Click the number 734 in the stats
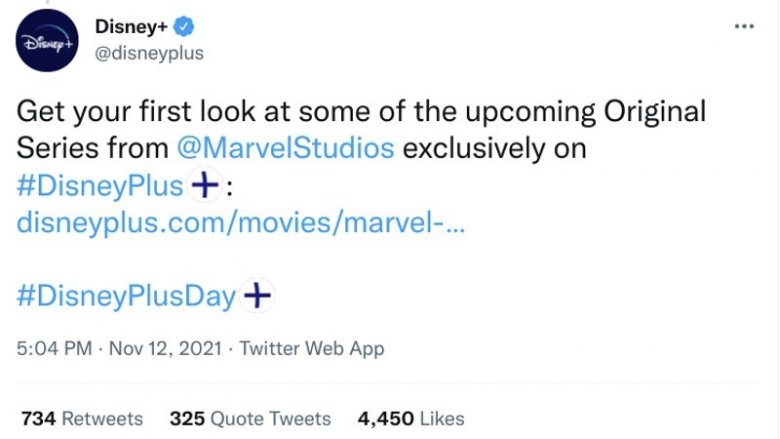The image size is (780, 439). coord(38,419)
